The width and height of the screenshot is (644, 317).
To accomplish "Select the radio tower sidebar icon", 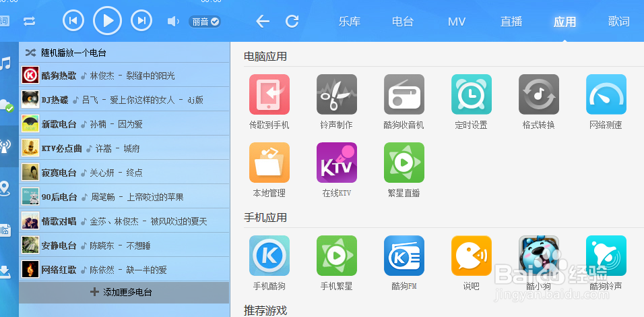I will (5, 146).
